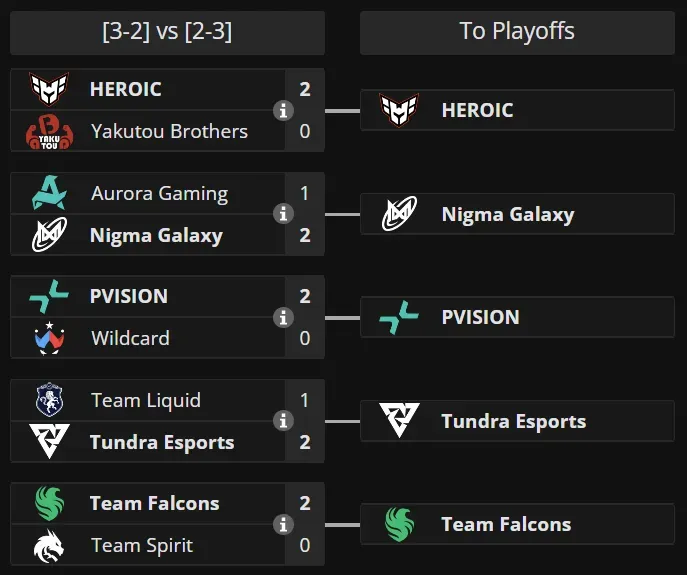This screenshot has width=687, height=575.
Task: Click the Nigma Galaxy logo in the playoffs column
Action: pos(400,214)
